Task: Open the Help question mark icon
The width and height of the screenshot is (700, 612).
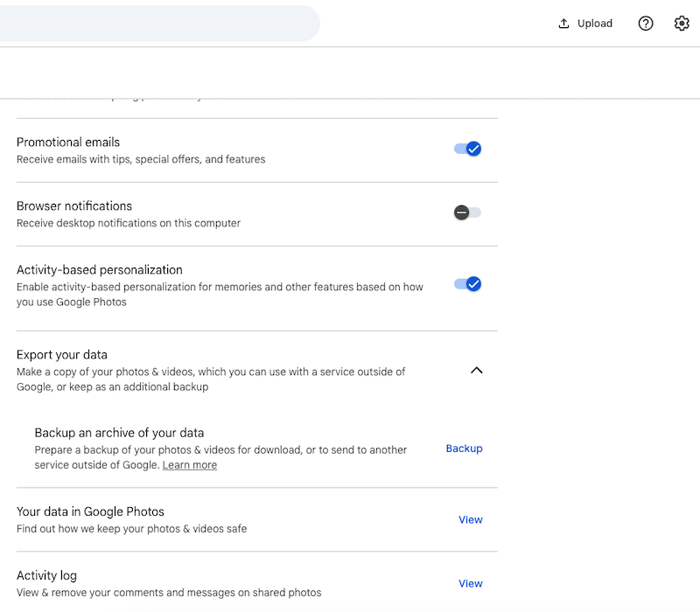Action: [x=646, y=24]
